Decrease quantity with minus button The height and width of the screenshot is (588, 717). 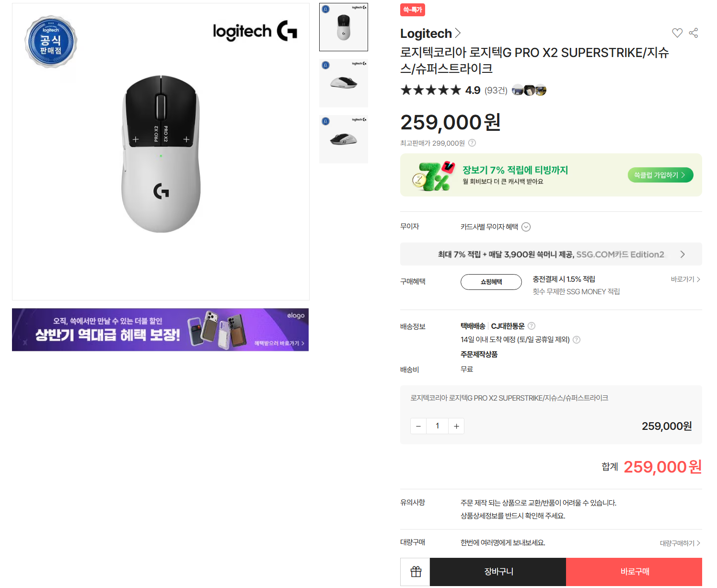pos(418,426)
